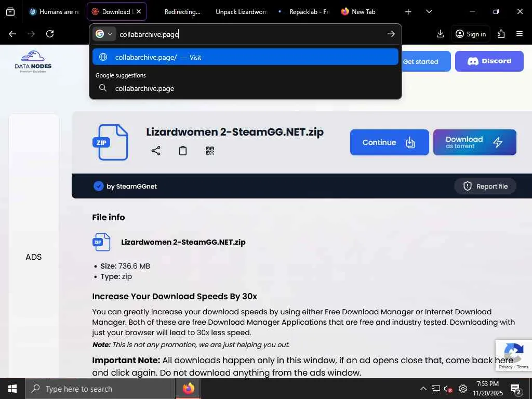Viewport: 532px width, 399px height.
Task: Open the Extensions puzzle icon
Action: [501, 34]
